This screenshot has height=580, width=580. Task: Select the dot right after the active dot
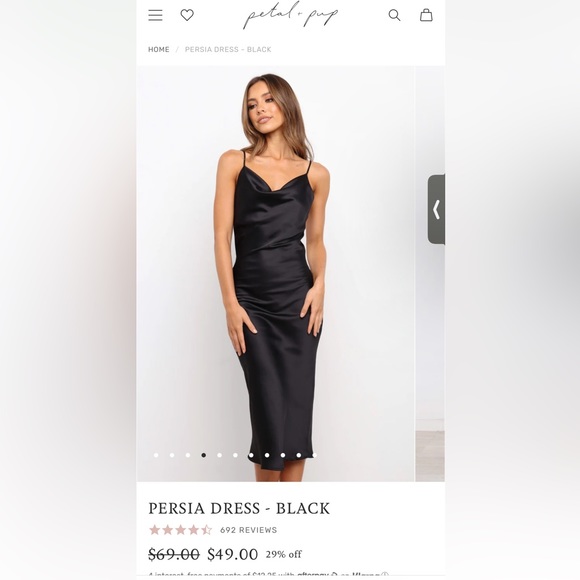click(x=219, y=455)
